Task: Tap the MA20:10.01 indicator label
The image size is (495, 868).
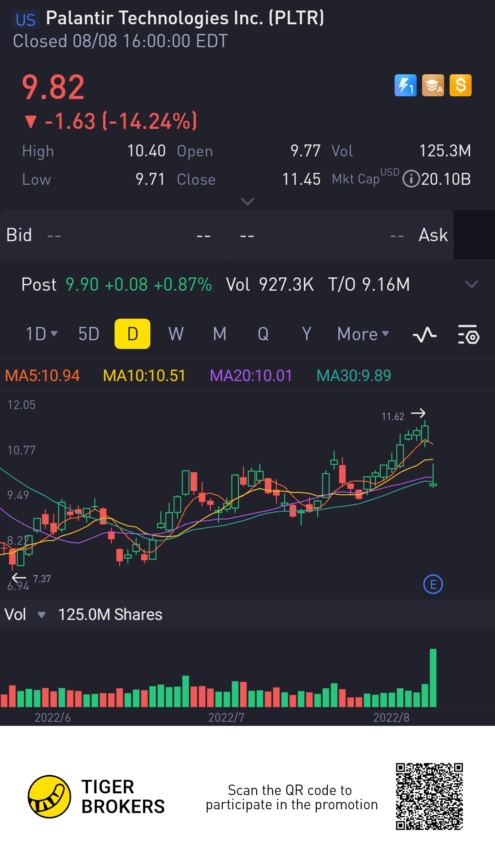Action: tap(251, 376)
